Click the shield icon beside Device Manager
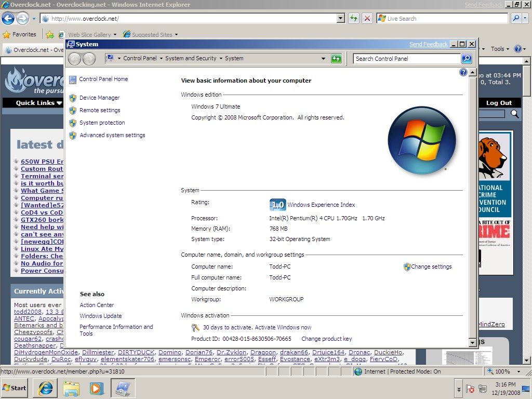 point(73,98)
